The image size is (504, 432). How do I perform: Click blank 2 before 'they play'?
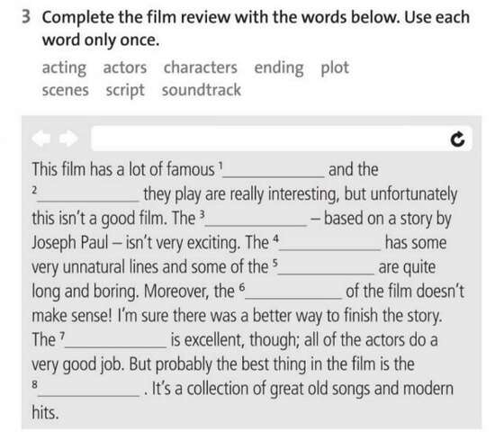(x=88, y=194)
